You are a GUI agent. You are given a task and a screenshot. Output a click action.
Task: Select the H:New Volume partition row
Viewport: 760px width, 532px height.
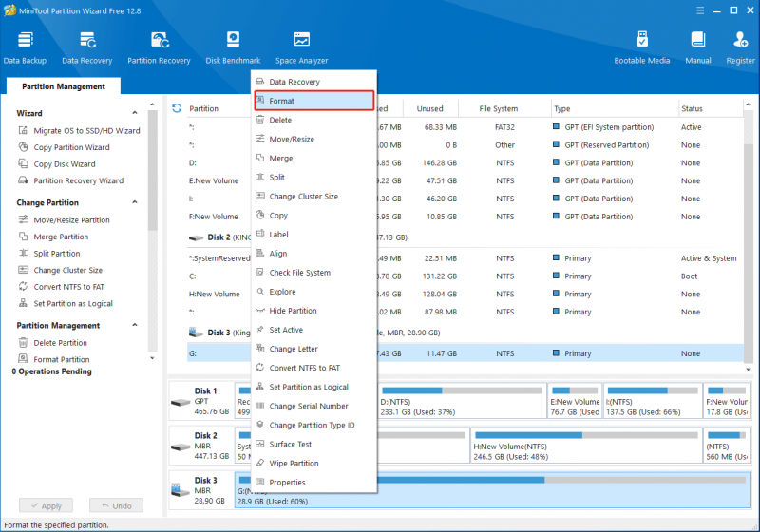tap(465, 294)
